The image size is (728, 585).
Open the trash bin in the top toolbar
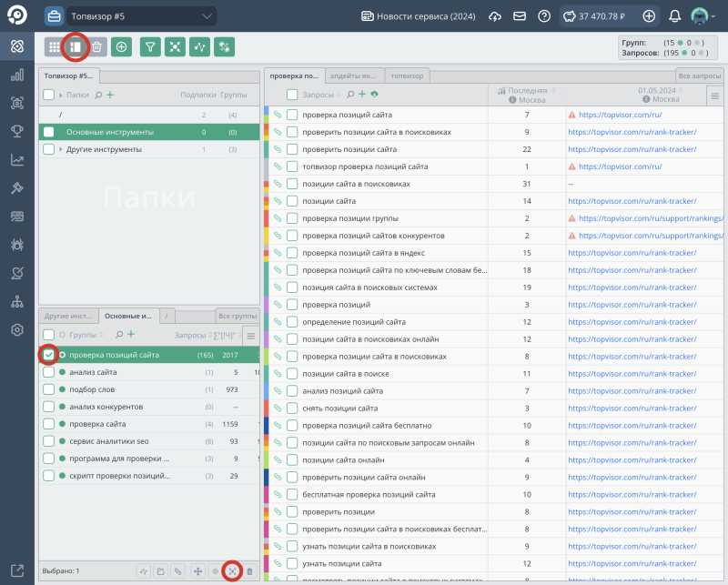tap(97, 46)
